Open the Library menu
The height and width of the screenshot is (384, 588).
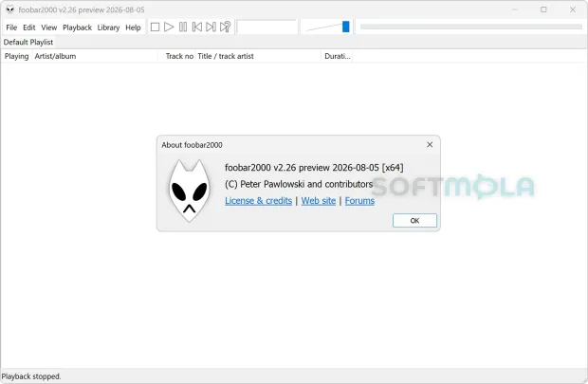[108, 27]
